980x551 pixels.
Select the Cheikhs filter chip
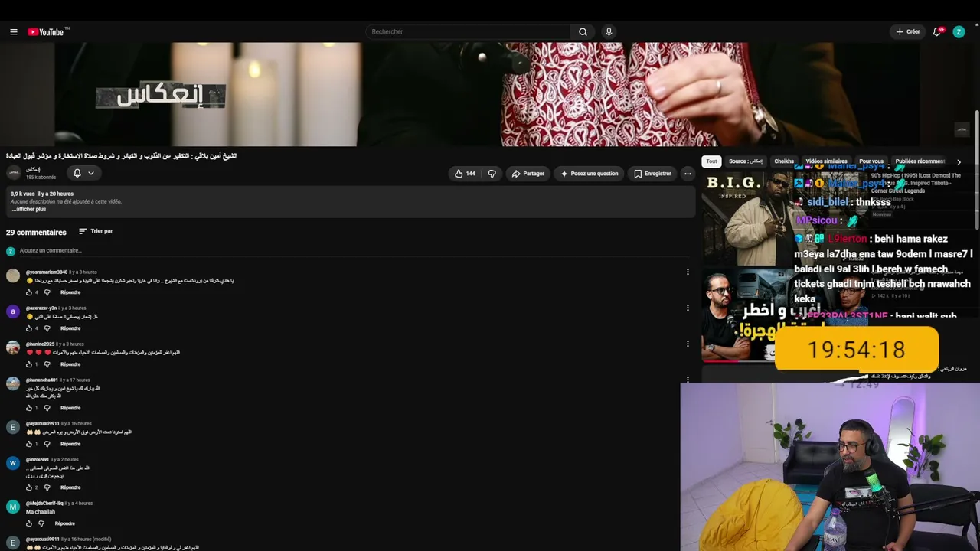[784, 161]
